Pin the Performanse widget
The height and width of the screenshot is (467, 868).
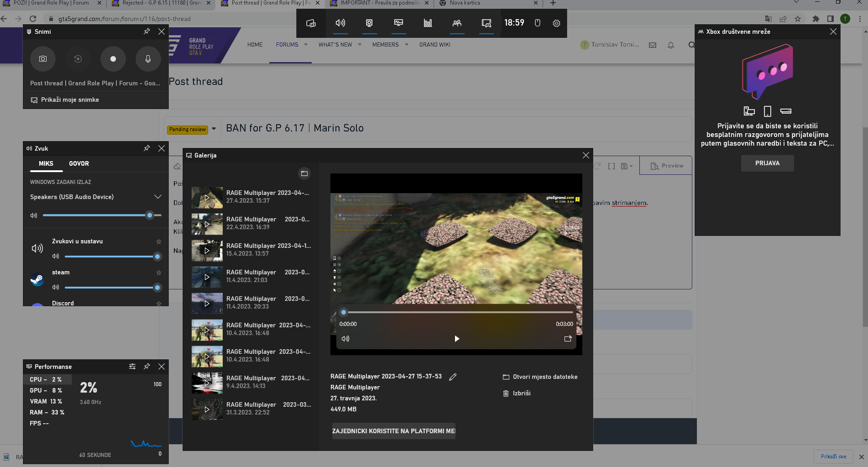[x=147, y=367]
